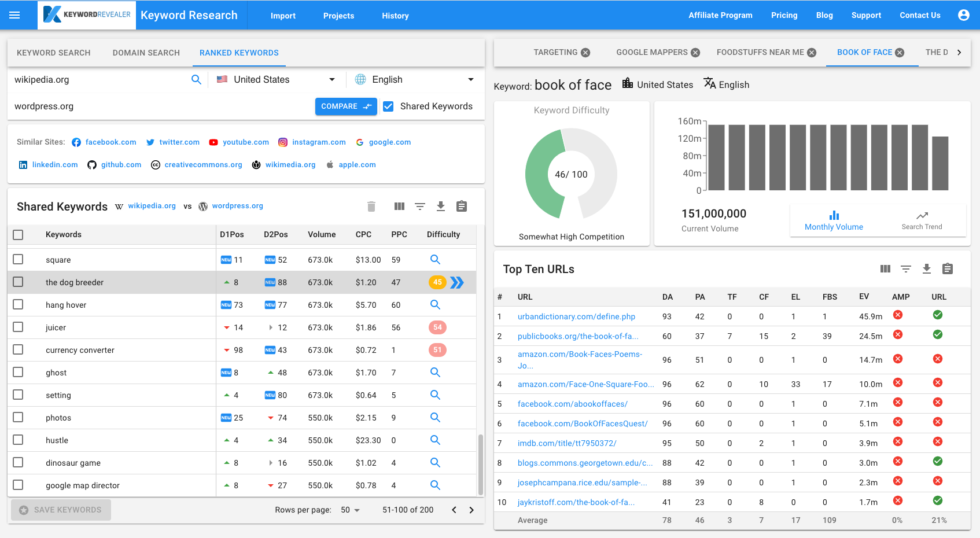Open the Google Mappers keyword tab

651,52
